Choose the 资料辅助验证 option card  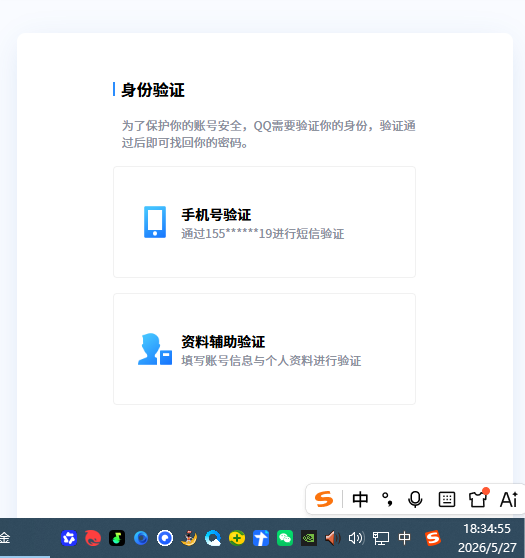click(x=264, y=349)
